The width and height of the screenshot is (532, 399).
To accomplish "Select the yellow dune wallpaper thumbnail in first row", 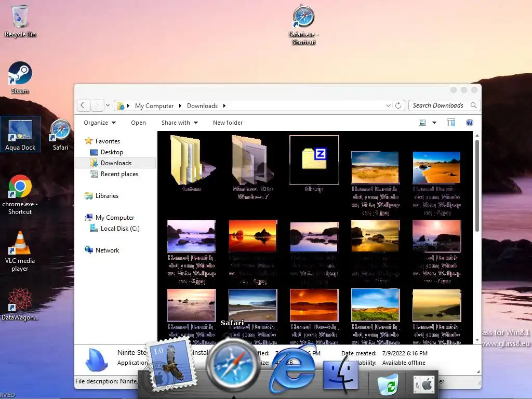I will coord(375,167).
